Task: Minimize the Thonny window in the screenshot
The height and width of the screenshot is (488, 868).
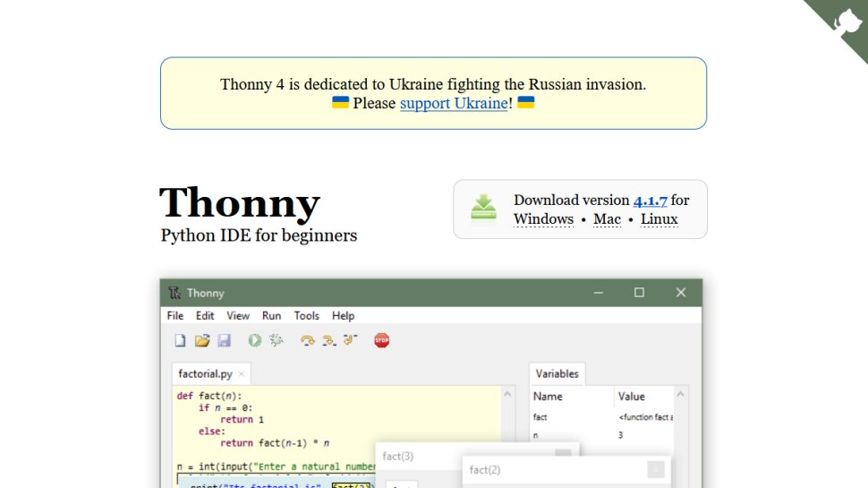Action: pyautogui.click(x=599, y=293)
